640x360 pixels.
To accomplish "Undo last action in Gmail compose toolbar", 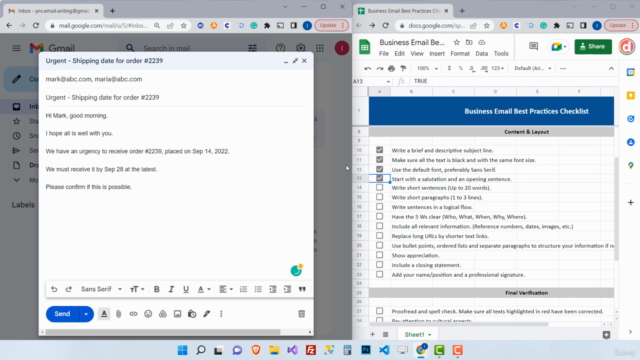I will (54, 289).
